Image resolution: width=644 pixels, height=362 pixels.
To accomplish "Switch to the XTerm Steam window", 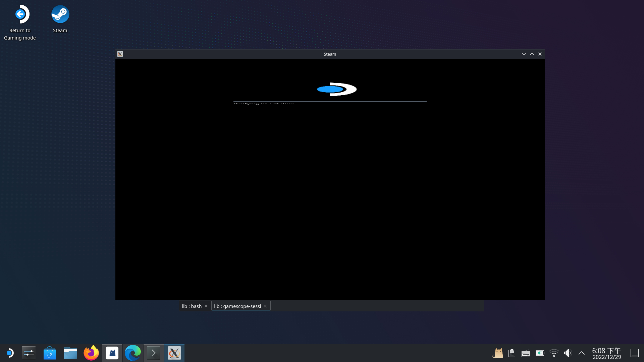I will (x=174, y=353).
